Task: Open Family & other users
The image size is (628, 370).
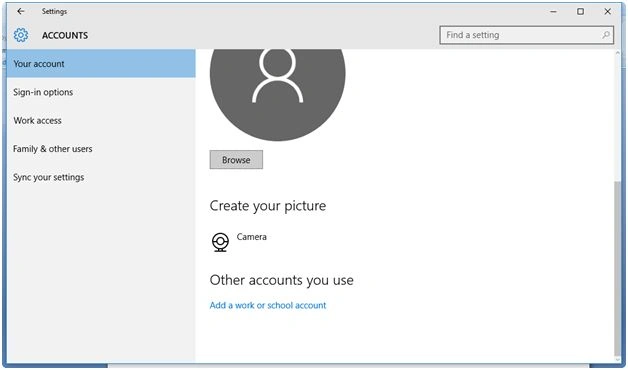Action: [x=101, y=149]
